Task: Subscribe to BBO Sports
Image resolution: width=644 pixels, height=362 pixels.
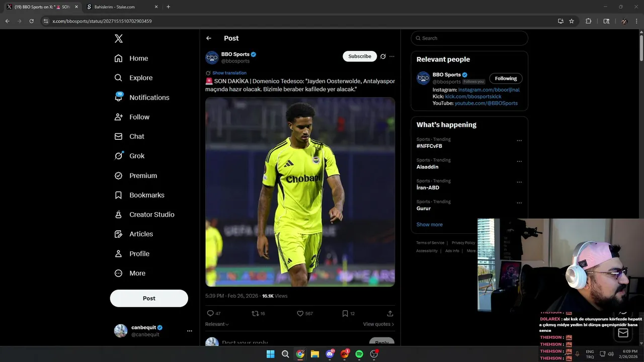Action: point(360,56)
